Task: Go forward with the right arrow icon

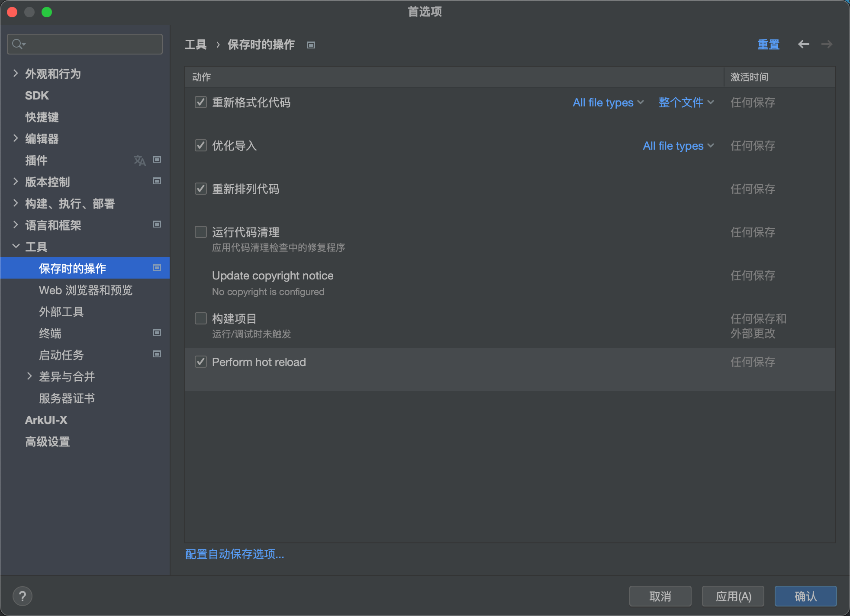Action: coord(827,44)
